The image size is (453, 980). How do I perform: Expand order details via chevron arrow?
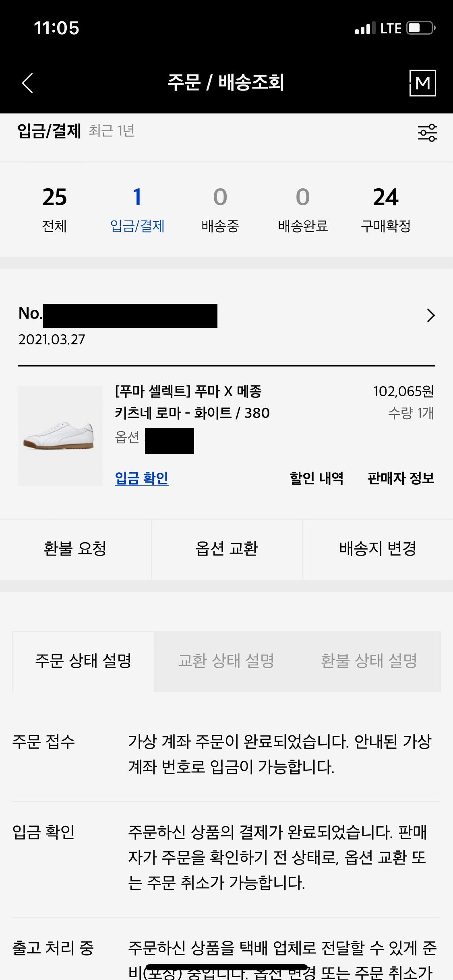coord(430,316)
